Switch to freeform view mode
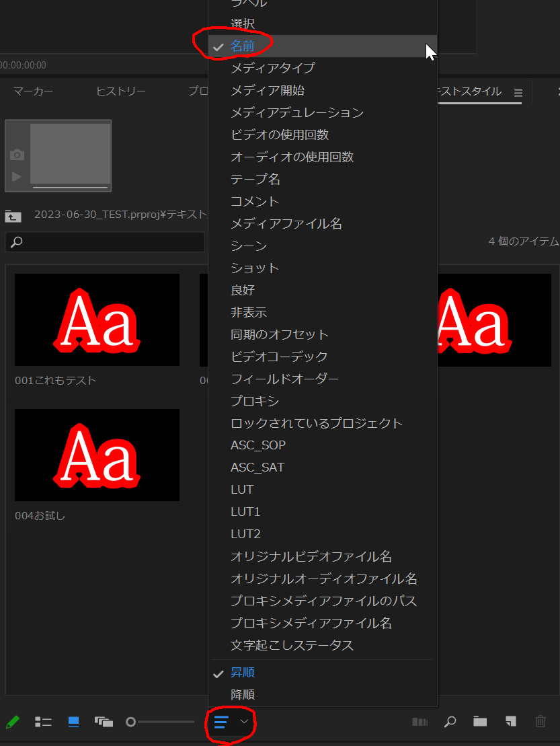 [104, 722]
